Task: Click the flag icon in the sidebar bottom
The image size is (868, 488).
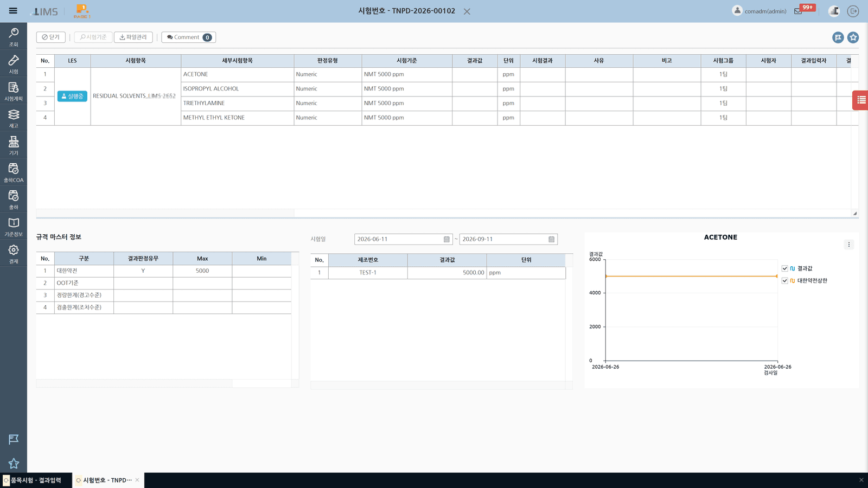Action: 14,439
